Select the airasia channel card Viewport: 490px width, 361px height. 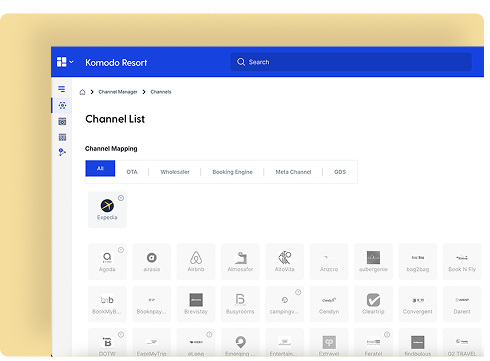click(x=152, y=262)
